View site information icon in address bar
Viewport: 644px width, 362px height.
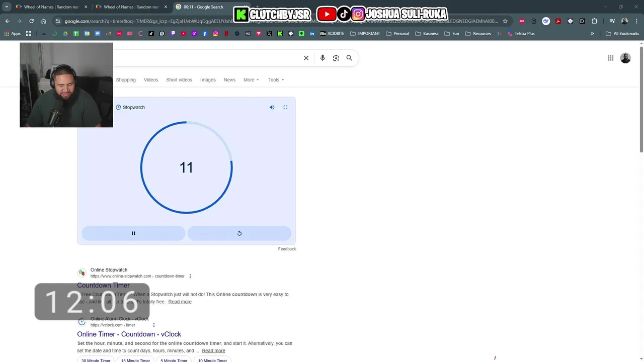(x=58, y=21)
